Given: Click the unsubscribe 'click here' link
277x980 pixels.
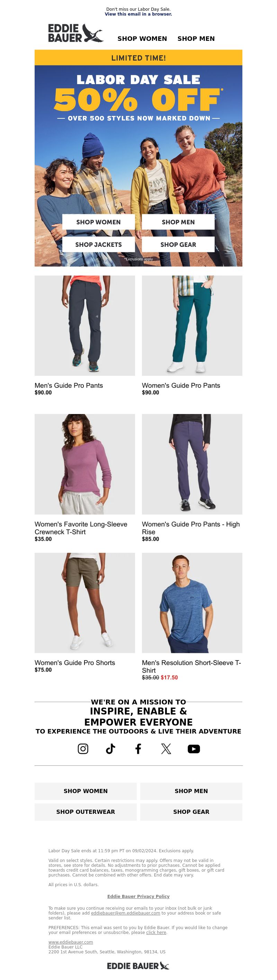Looking at the screenshot, I should (156, 932).
